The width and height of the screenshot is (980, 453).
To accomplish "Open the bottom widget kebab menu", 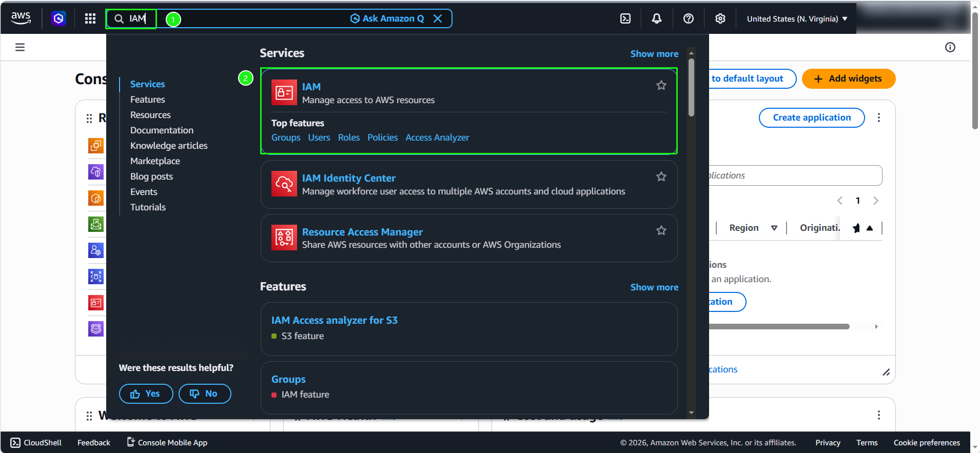I will (x=879, y=415).
